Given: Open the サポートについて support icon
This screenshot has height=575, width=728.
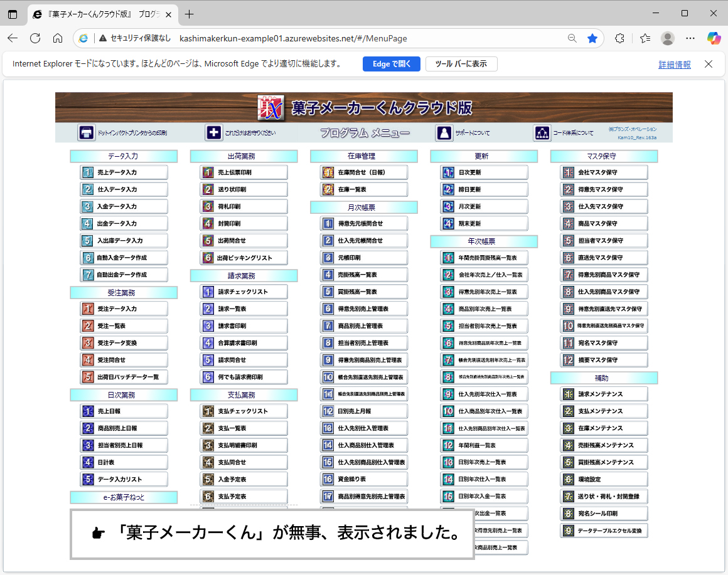Looking at the screenshot, I should 444,133.
